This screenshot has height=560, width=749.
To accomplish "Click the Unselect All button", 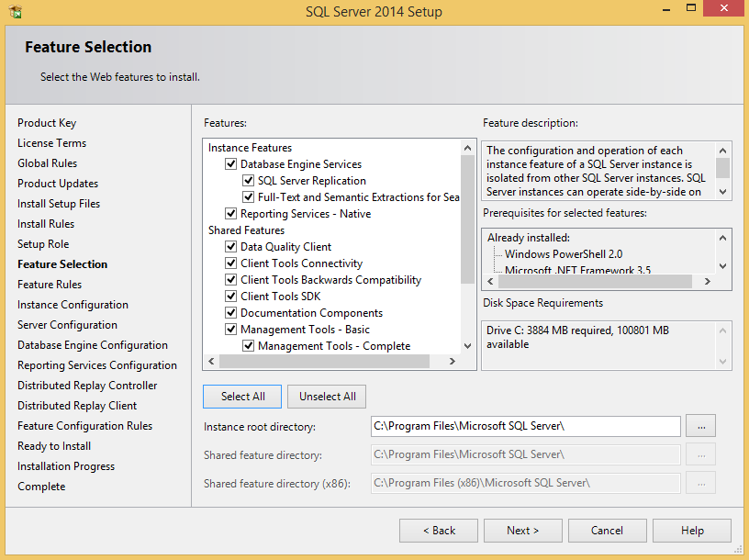I will coord(327,397).
